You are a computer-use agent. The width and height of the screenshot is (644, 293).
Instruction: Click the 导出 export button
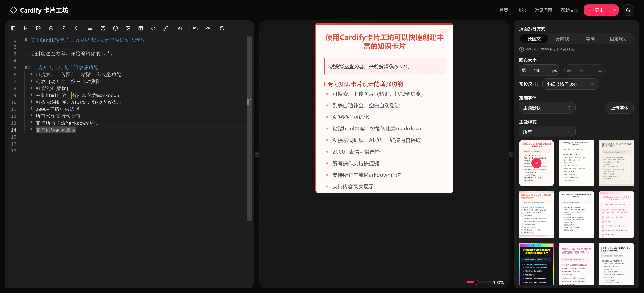(596, 10)
